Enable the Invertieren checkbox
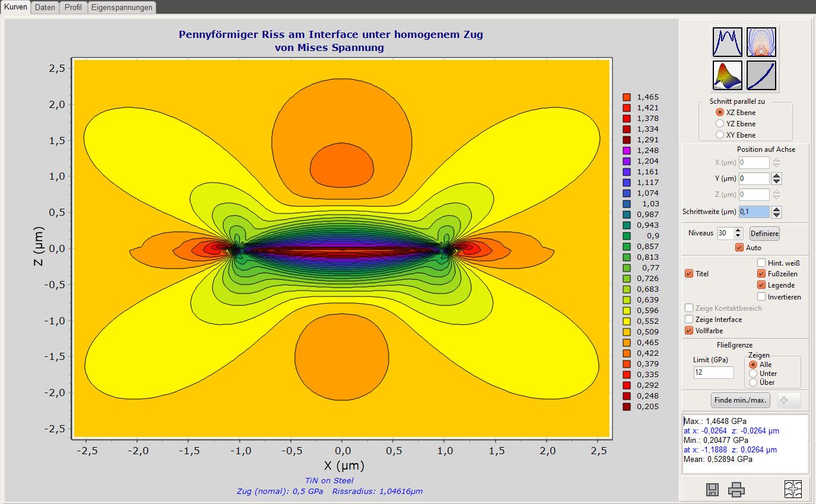The height and width of the screenshot is (504, 816). pos(761,296)
